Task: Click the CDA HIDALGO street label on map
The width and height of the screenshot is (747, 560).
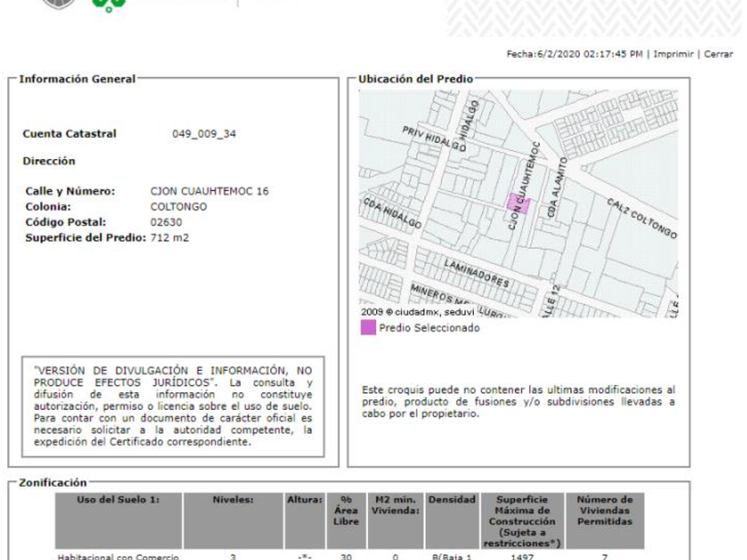Action: 392,212
